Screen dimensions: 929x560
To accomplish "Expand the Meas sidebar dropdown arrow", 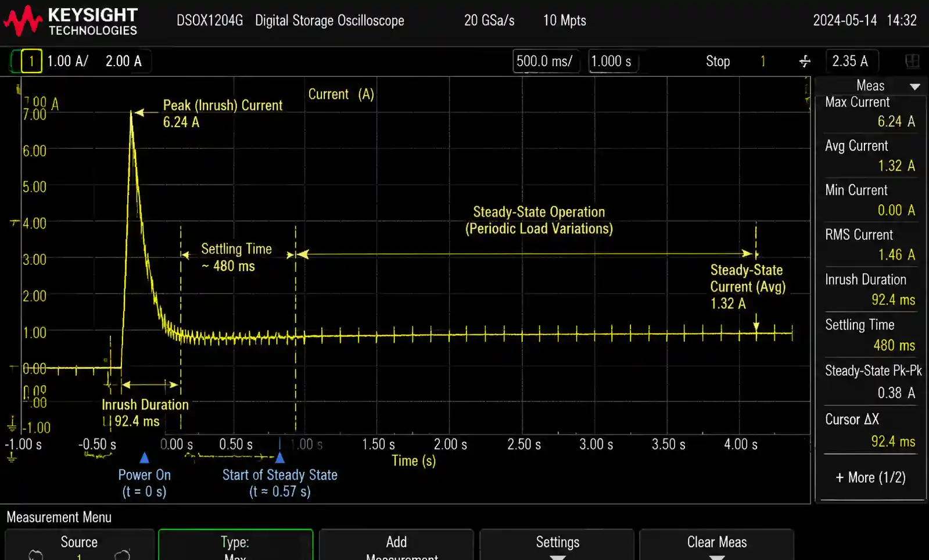I will [x=915, y=87].
